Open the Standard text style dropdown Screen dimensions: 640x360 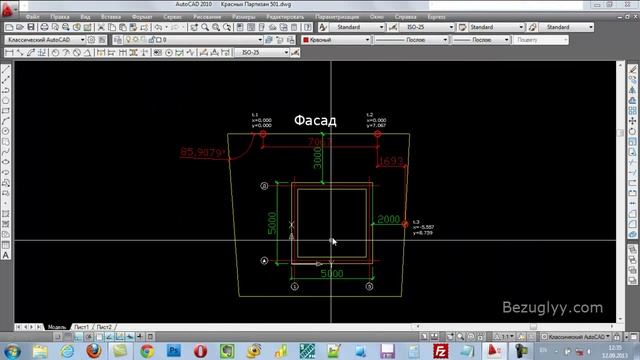point(357,27)
